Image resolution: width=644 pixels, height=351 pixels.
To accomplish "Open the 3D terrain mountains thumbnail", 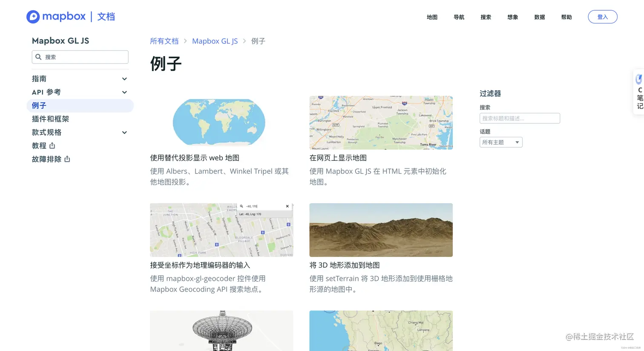I will (x=381, y=230).
